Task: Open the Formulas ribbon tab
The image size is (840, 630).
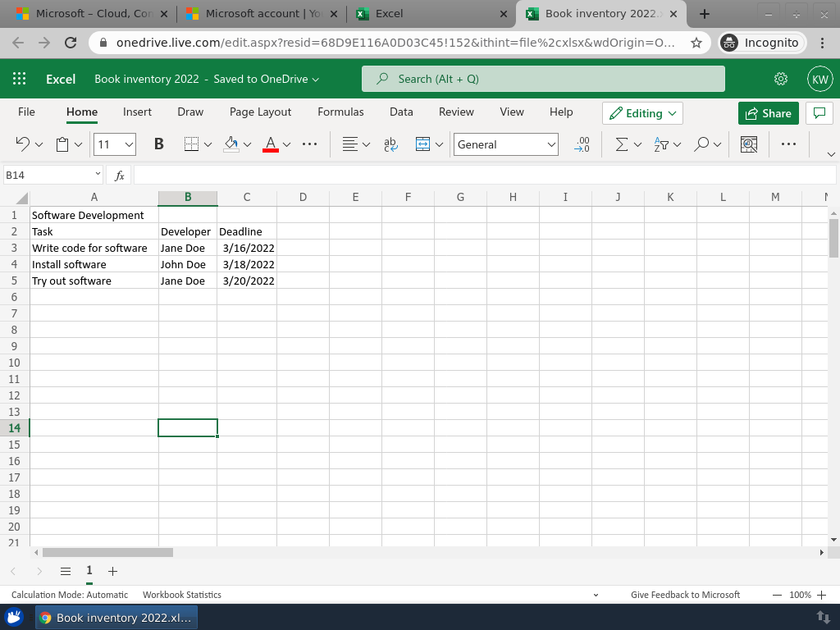Action: click(x=340, y=112)
